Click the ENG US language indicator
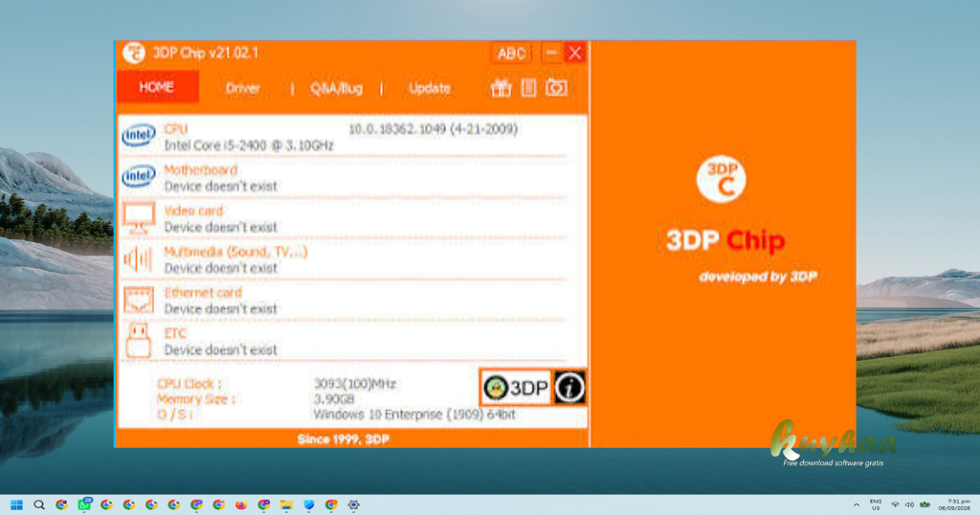 (876, 505)
